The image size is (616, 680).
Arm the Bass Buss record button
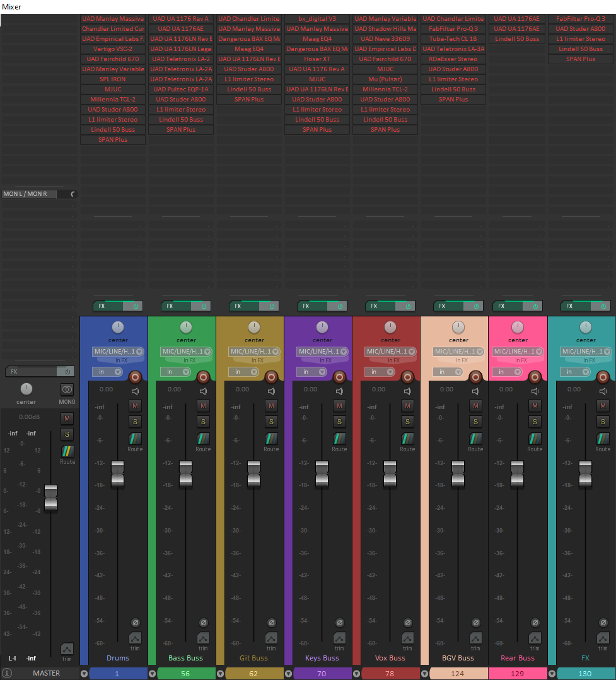[203, 377]
